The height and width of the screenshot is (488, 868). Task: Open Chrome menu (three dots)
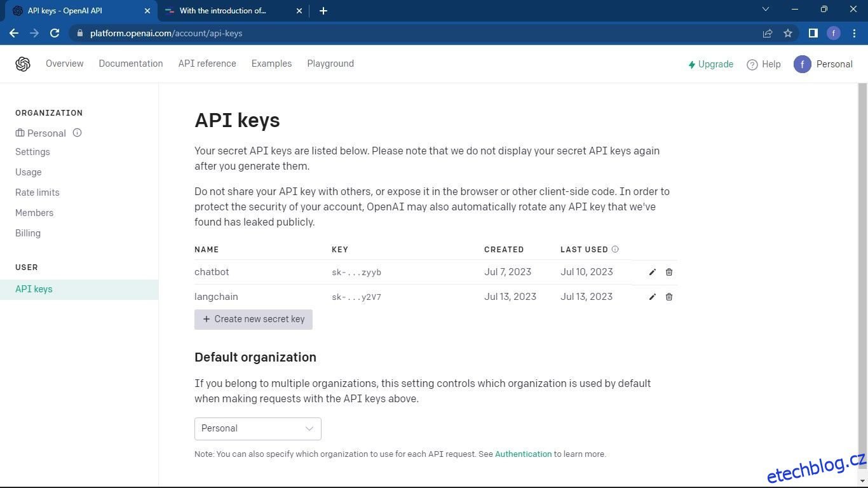tap(854, 33)
